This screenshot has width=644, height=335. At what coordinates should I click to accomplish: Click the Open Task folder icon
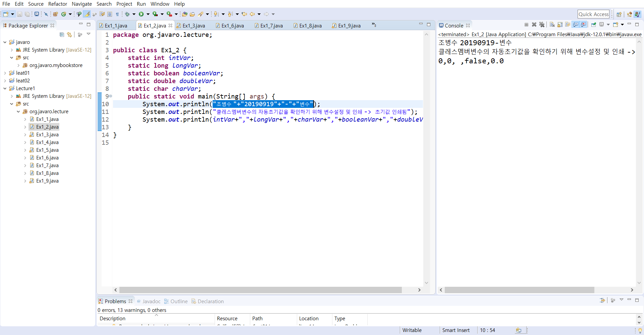(192, 14)
